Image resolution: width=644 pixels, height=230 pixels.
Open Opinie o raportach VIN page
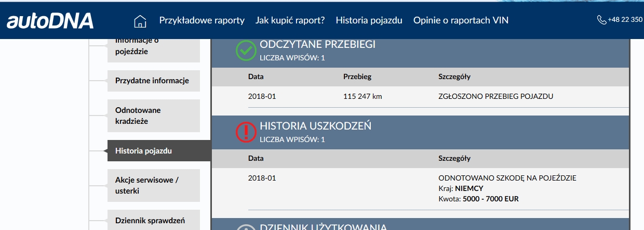tap(461, 21)
